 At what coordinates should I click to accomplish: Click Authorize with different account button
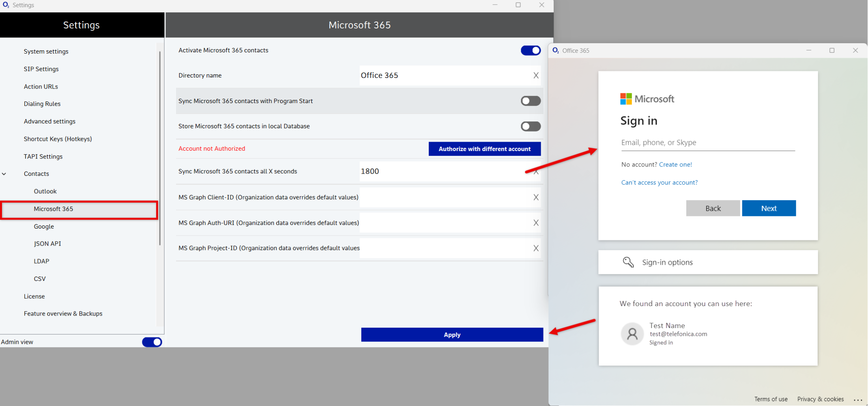[484, 149]
